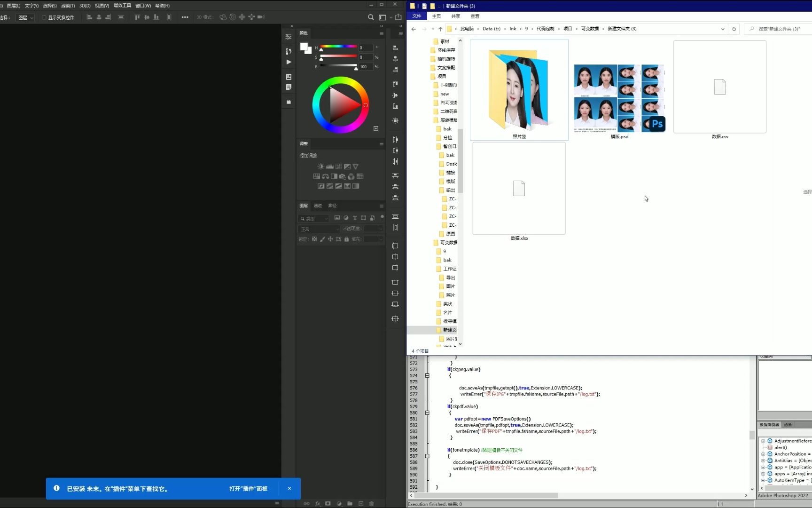Toggle the smart object filter icon
Viewport: 812px width, 508px height.
tap(372, 218)
